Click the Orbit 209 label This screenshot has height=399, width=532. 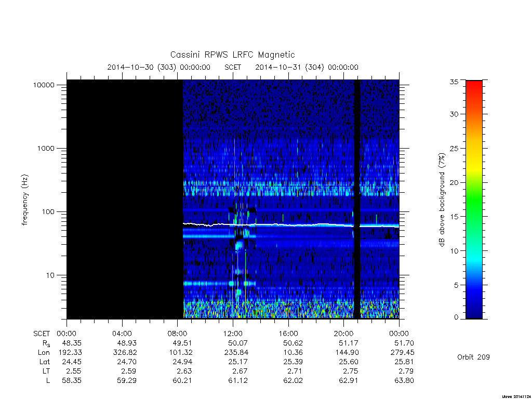tap(473, 357)
